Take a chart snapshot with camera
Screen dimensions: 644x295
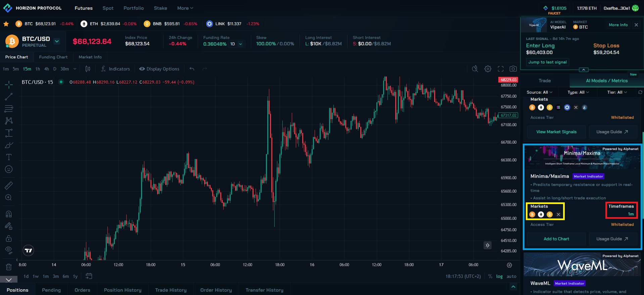coord(513,69)
